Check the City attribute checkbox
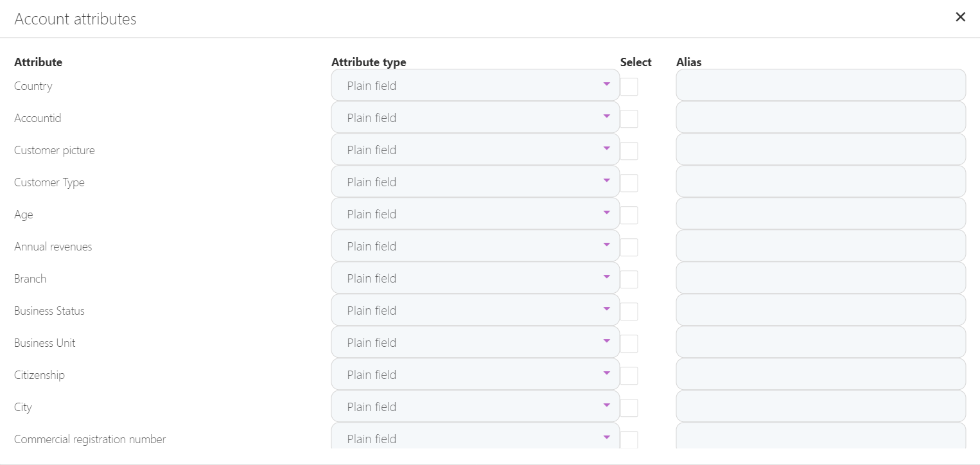The width and height of the screenshot is (980, 465). (629, 408)
